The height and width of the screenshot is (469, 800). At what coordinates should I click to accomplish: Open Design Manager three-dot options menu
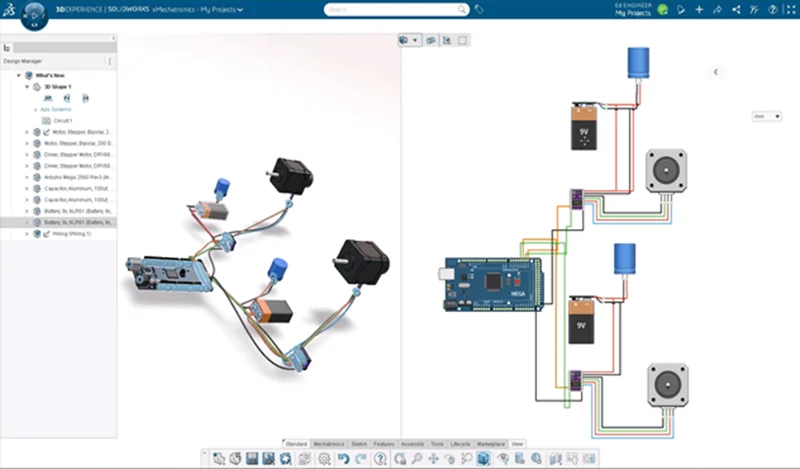tap(110, 61)
